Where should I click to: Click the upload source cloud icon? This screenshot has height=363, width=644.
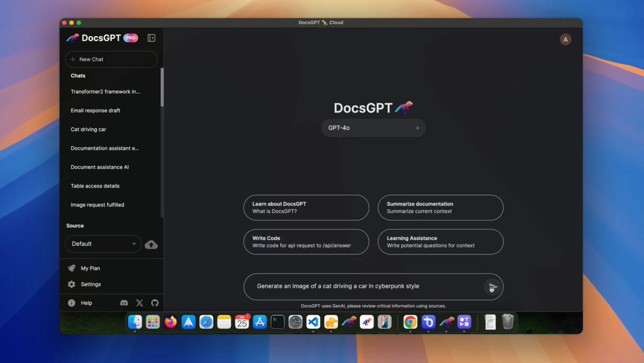click(151, 245)
